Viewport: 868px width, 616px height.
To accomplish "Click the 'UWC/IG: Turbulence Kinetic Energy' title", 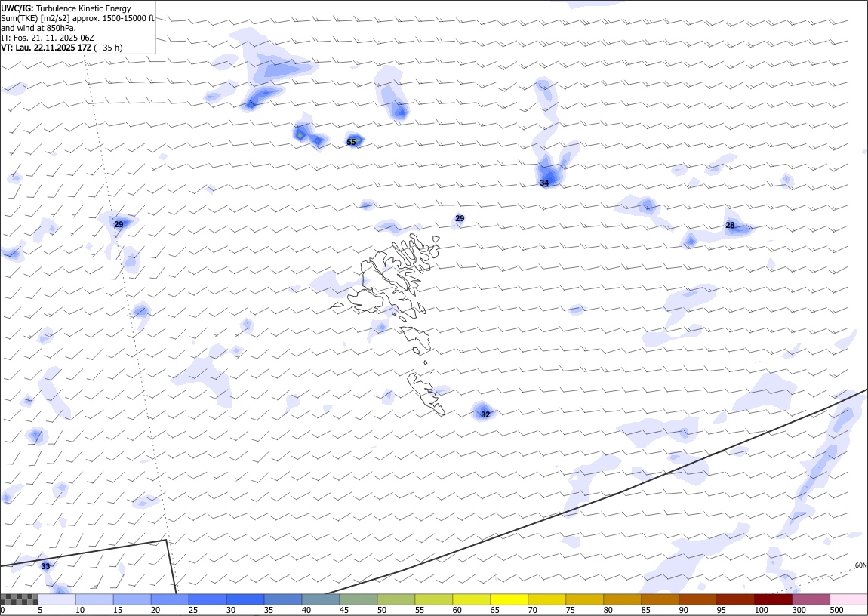I will (x=66, y=8).
